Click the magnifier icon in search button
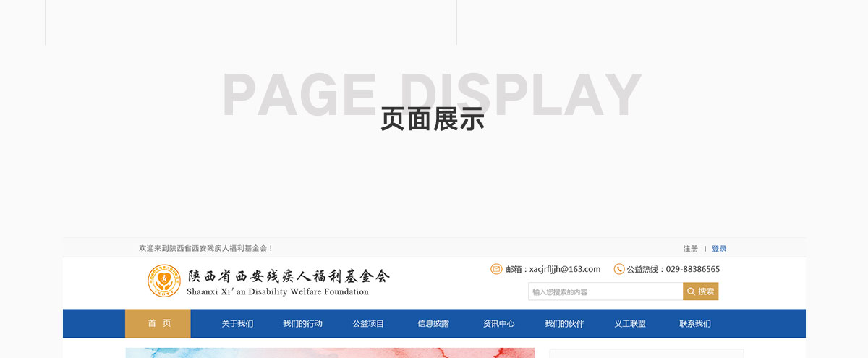The height and width of the screenshot is (358, 868). [x=691, y=291]
